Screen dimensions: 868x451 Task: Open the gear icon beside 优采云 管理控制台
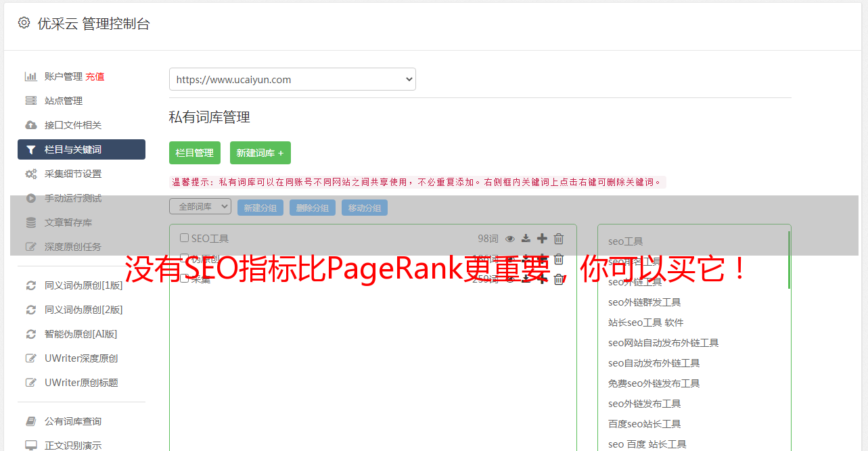pos(24,23)
